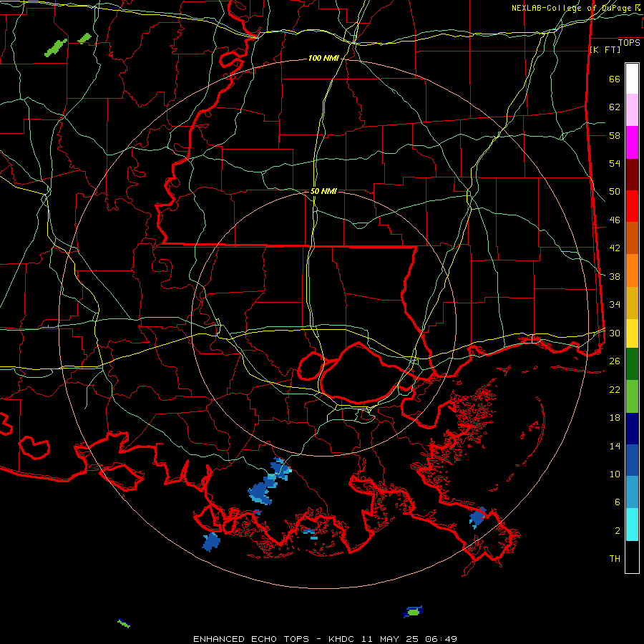The height and width of the screenshot is (644, 644).
Task: Click the blue echo blob off the southwest coast
Action: pyautogui.click(x=212, y=542)
